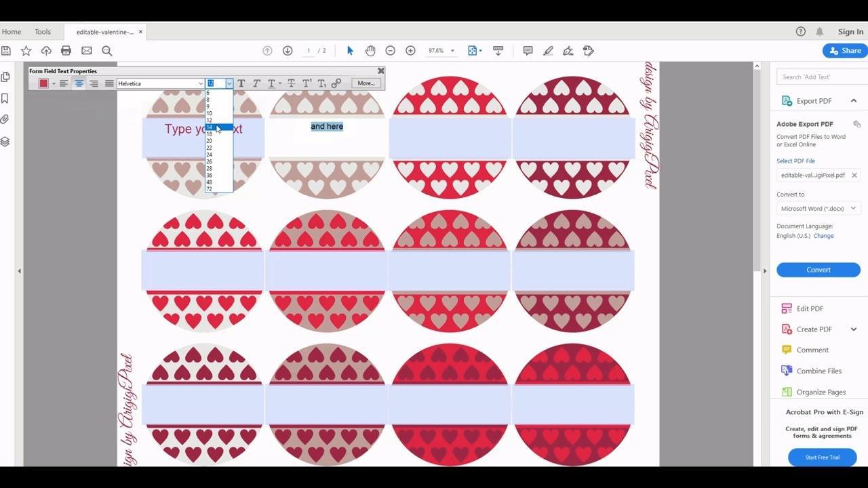
Task: Toggle strikethrough text formatting
Action: [291, 83]
